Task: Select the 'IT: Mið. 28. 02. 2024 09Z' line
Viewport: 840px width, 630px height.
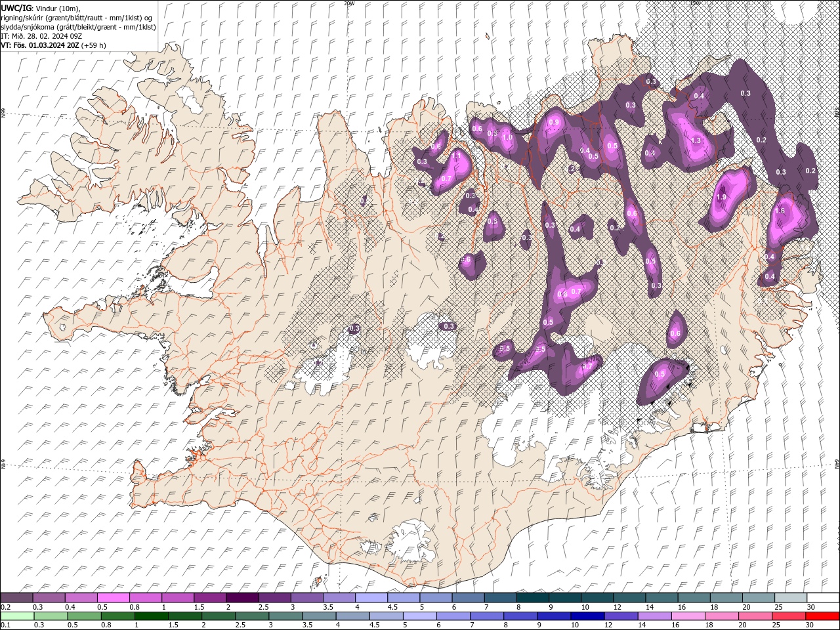Action: [x=41, y=36]
